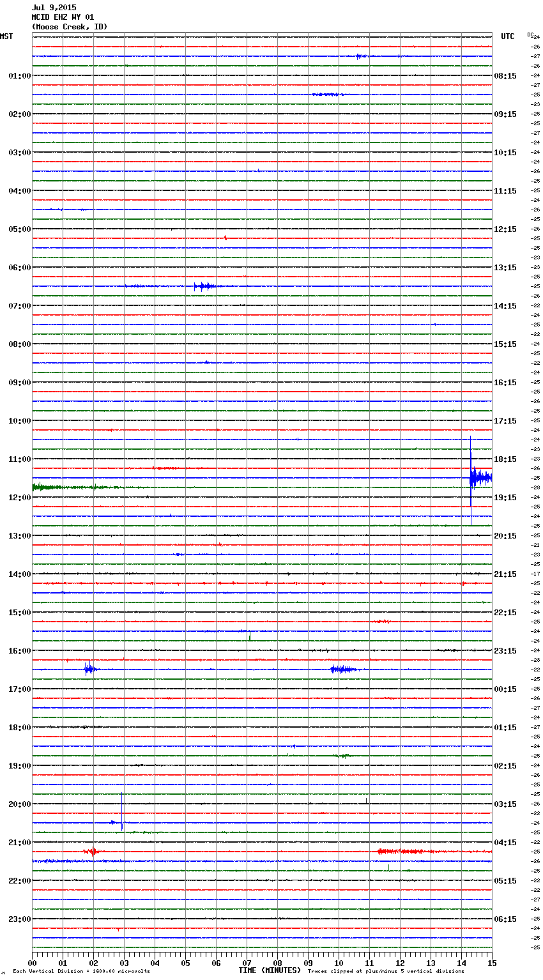Image resolution: width=543 pixels, height=980 pixels.
Task: Select the 10:00 MST time label
Action: 20,421
